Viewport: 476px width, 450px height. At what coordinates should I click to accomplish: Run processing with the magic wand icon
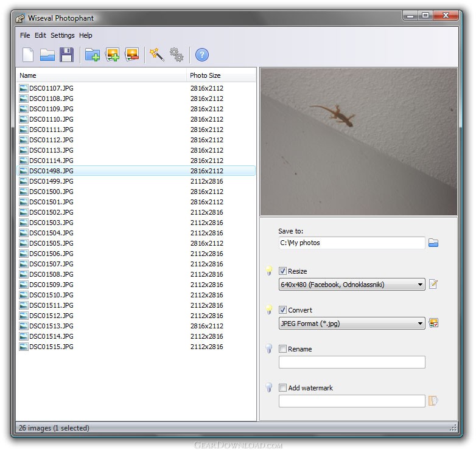[x=157, y=55]
